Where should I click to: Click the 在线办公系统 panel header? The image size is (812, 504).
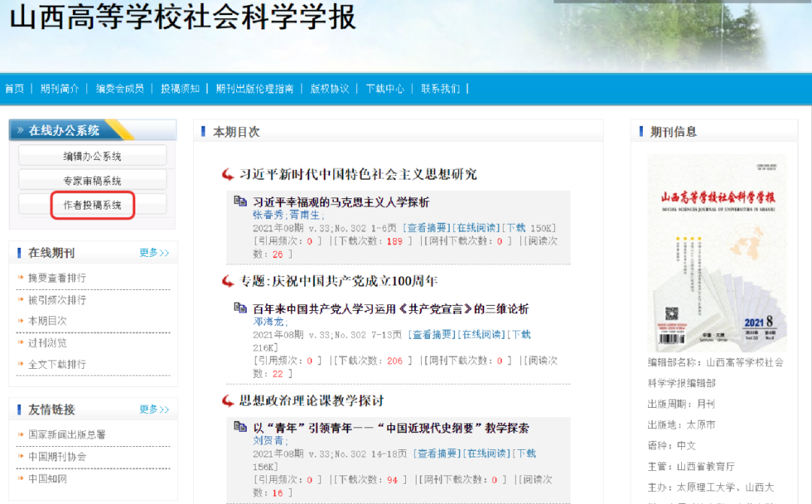92,130
